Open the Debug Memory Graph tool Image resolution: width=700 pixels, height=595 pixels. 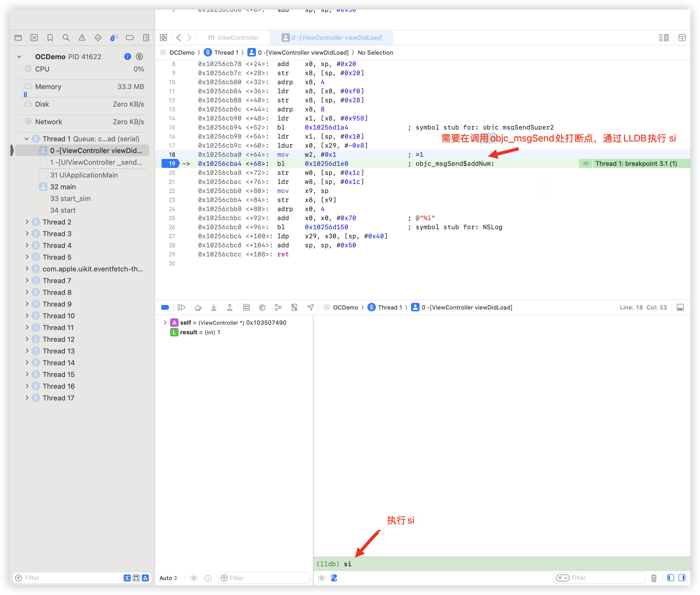[278, 307]
